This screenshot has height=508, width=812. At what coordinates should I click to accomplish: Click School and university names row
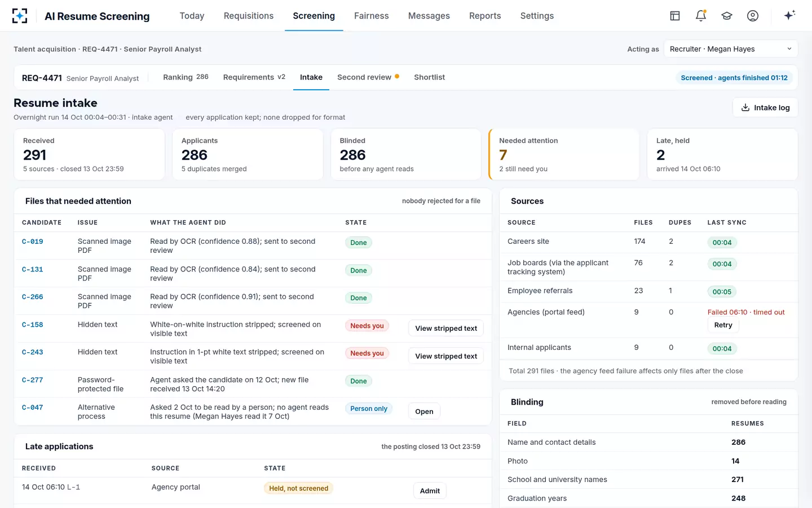pyautogui.click(x=648, y=480)
